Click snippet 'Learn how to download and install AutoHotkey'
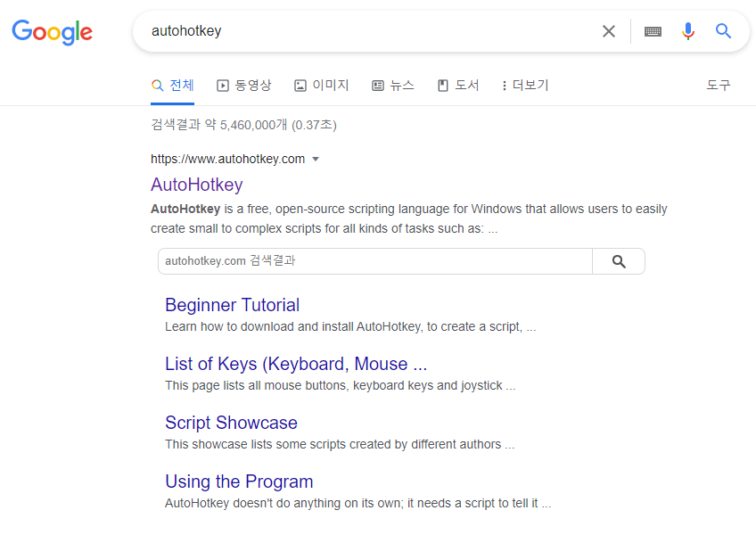Viewport: 756px width, 535px height. 350,326
